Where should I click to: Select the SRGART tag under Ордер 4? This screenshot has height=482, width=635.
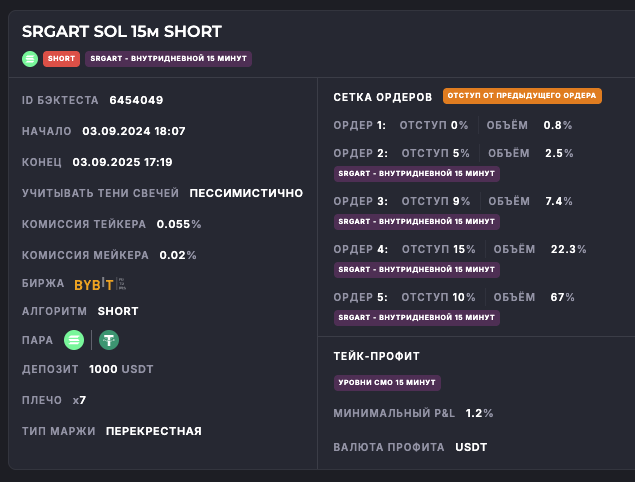(417, 269)
